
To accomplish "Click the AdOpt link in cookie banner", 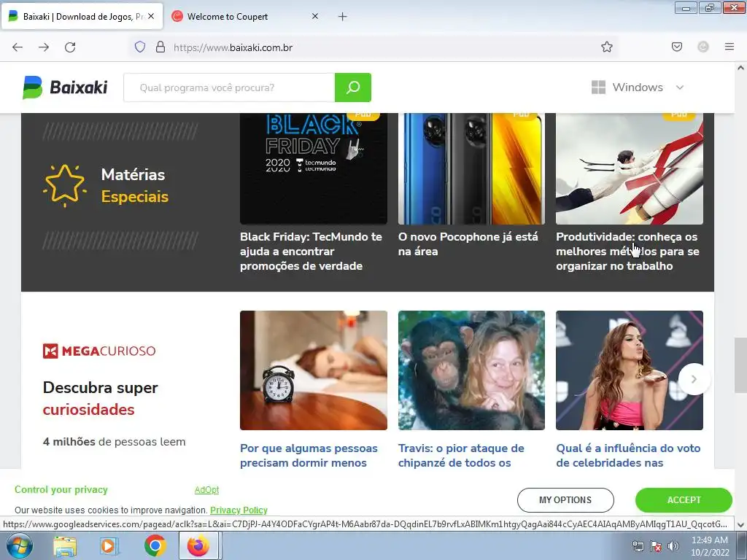I will (x=206, y=489).
